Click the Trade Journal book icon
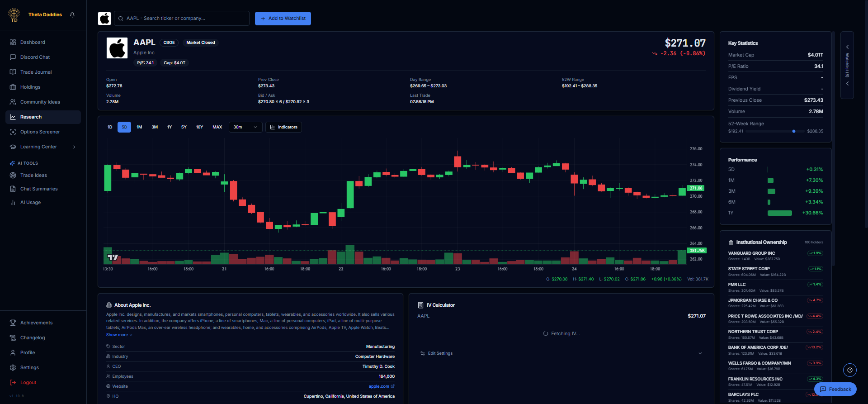868x404 pixels. point(13,72)
